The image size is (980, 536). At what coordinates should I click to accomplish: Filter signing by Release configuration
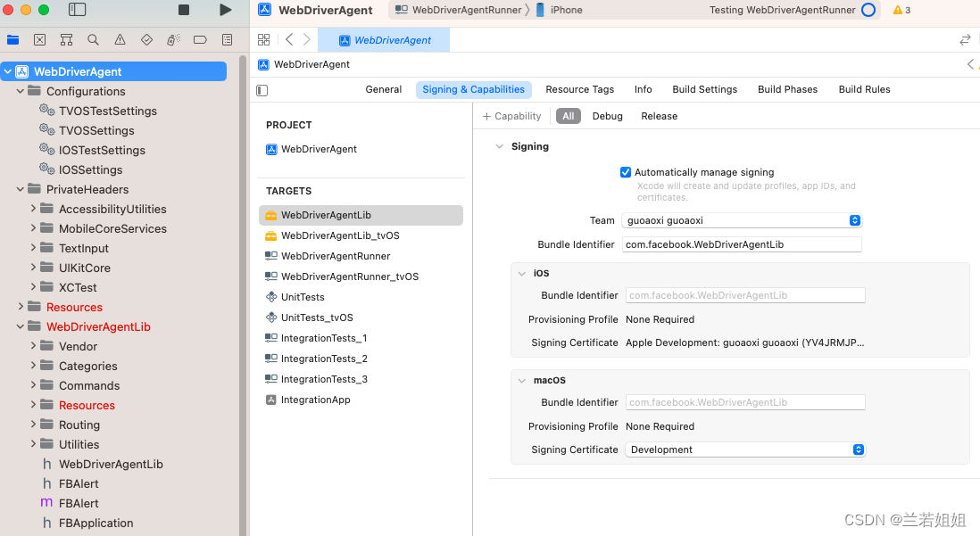tap(659, 116)
